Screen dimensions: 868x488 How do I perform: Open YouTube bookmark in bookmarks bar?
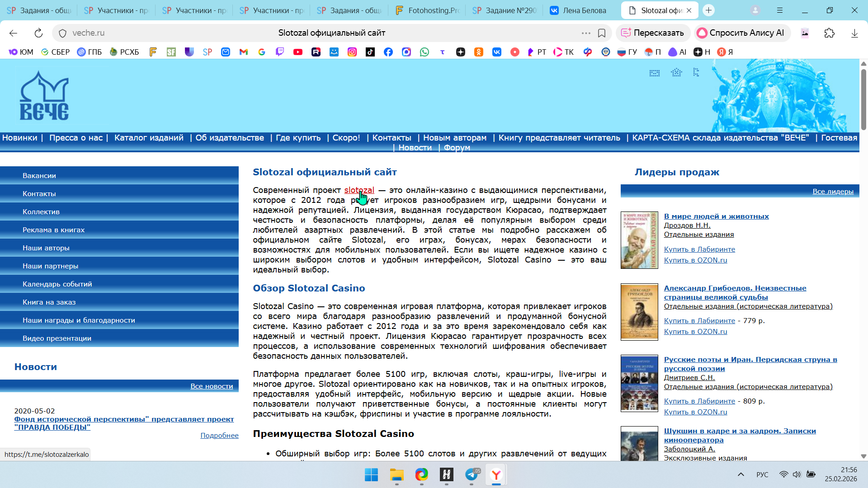coord(298,52)
